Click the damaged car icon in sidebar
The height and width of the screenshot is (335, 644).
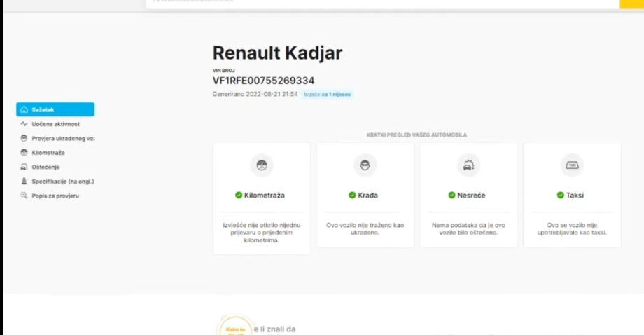coord(24,167)
